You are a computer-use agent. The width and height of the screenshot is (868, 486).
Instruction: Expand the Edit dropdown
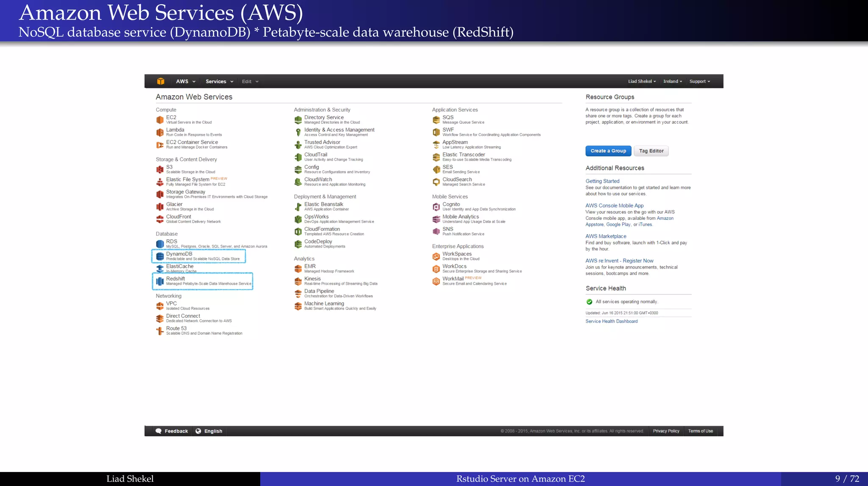point(250,81)
